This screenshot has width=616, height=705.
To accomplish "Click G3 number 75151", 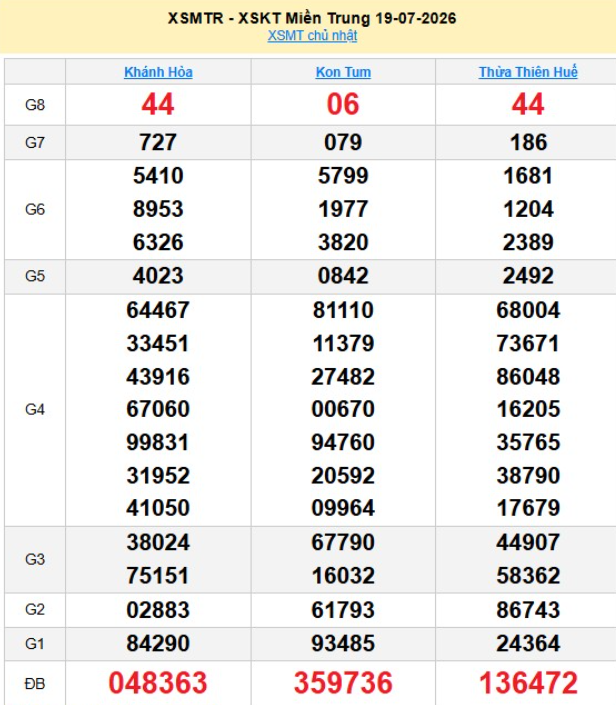I will click(158, 576).
